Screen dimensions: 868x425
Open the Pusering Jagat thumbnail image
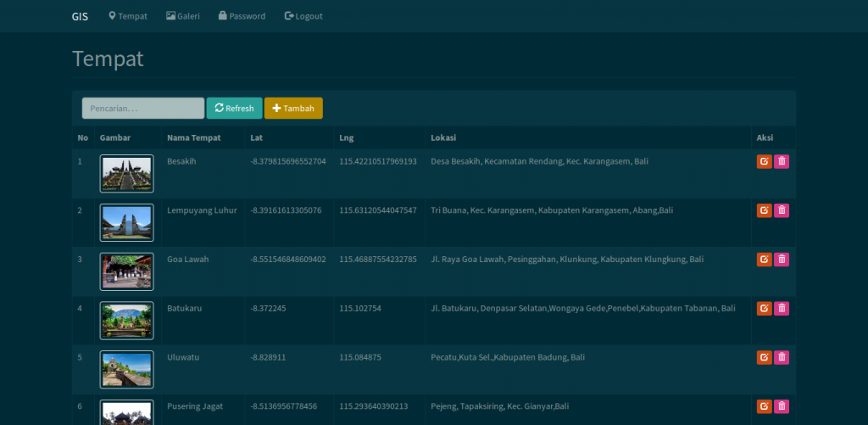click(127, 412)
